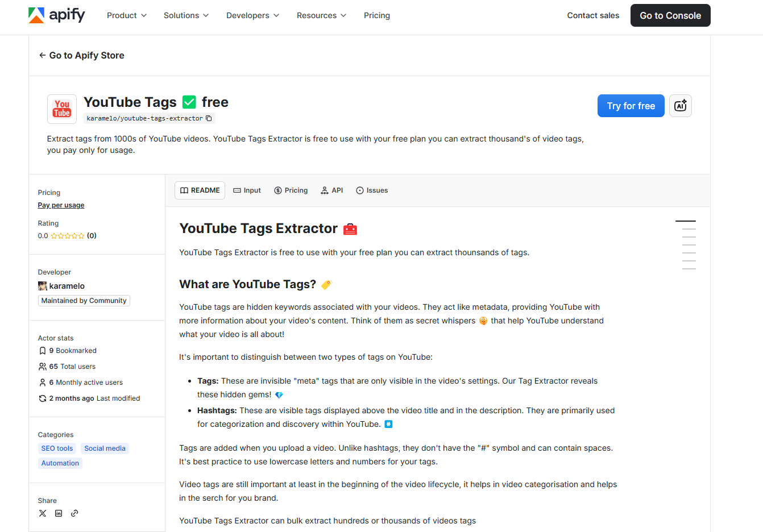Copy the actor ID using the copy icon
The image size is (763, 532).
[x=209, y=118]
